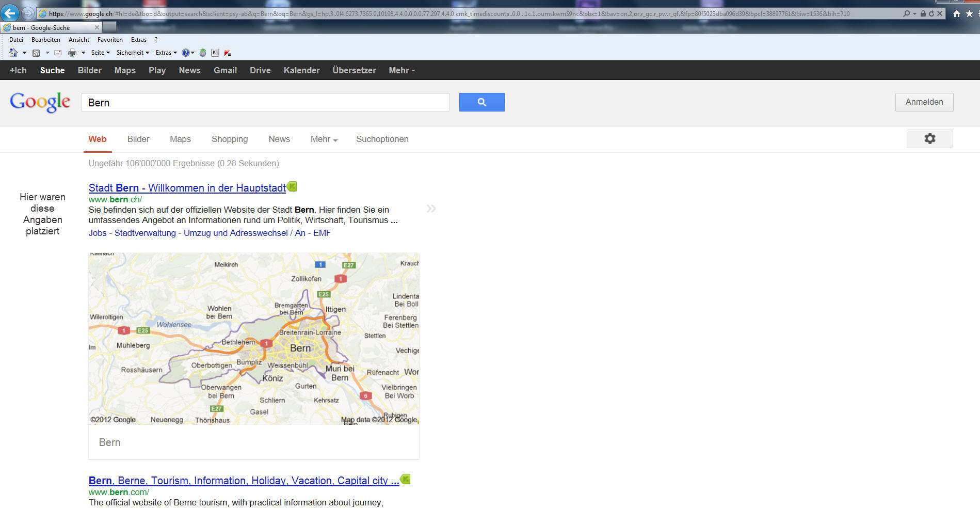Click the green Kaspersky badge beside Stadt Bern result
Viewport: 980px width, 509px height.
coord(292,186)
